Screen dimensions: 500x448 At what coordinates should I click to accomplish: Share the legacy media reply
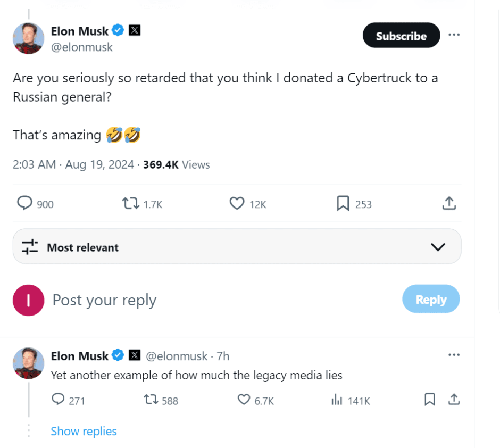click(454, 400)
